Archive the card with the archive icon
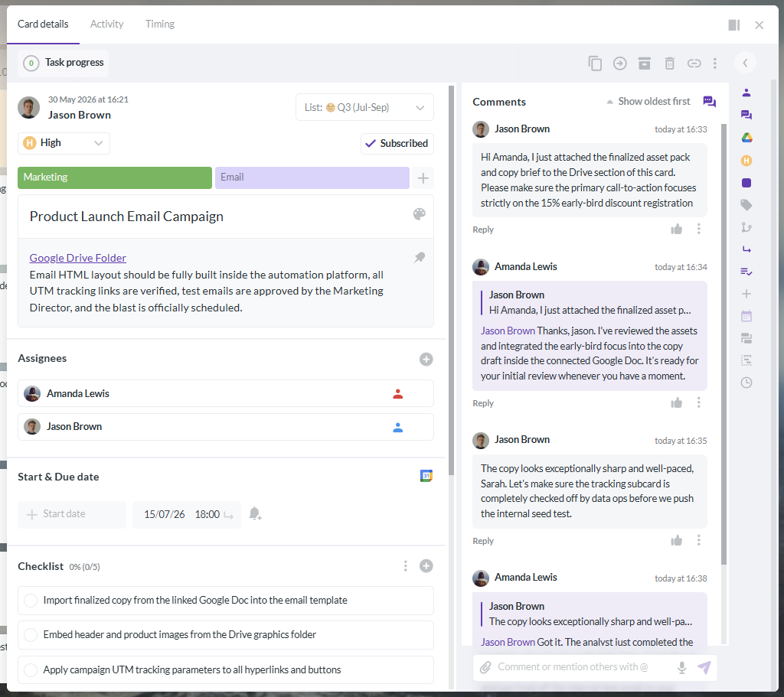 pos(645,64)
